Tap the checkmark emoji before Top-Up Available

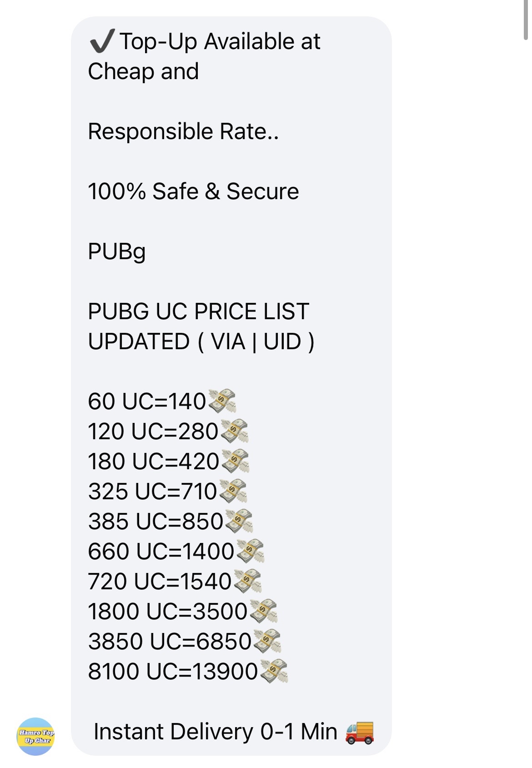(102, 41)
